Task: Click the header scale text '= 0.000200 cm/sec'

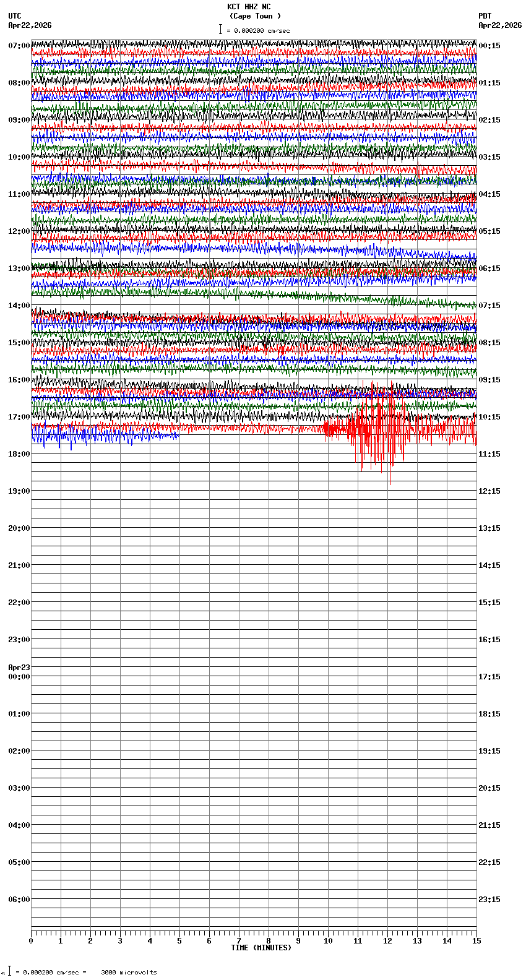Action: 258,31
